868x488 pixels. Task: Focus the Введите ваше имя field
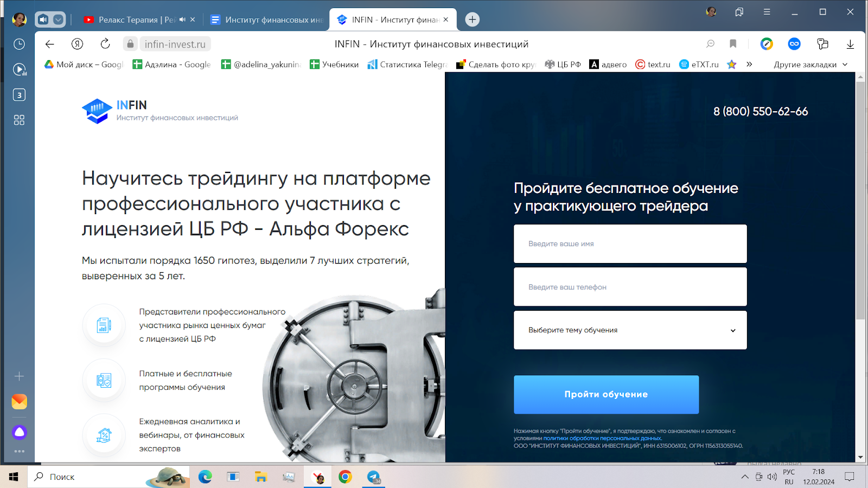click(630, 243)
